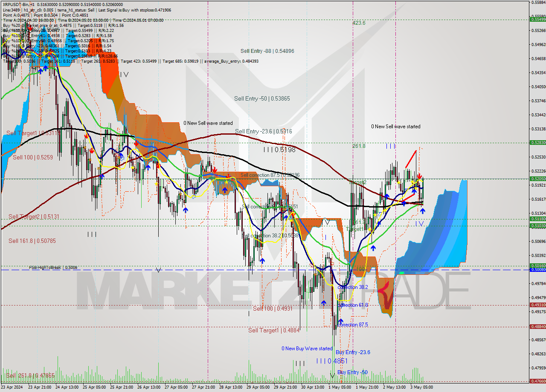Viewport: 546px width, 392px height.
Task: Click the 'Sell Entry -23.6 | 0.5316' label
Action: tap(264, 132)
